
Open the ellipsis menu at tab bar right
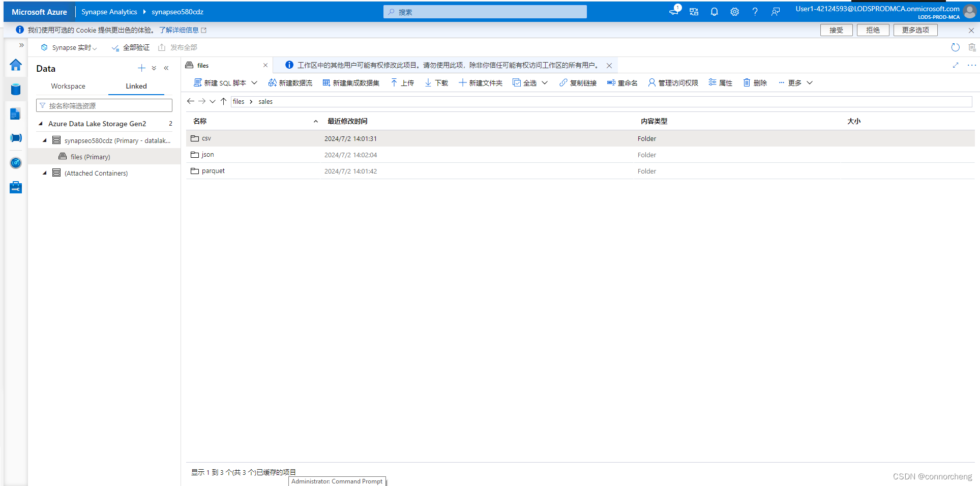tap(971, 65)
